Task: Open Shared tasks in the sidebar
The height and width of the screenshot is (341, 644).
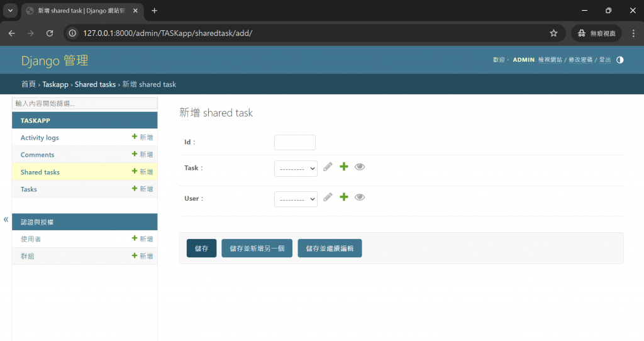Action: pyautogui.click(x=40, y=172)
